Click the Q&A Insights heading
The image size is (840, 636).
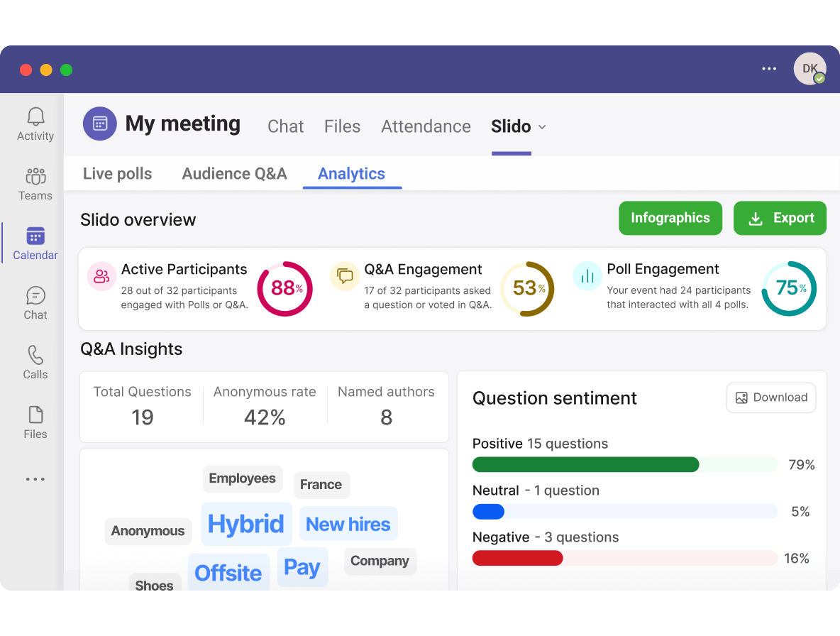(131, 349)
